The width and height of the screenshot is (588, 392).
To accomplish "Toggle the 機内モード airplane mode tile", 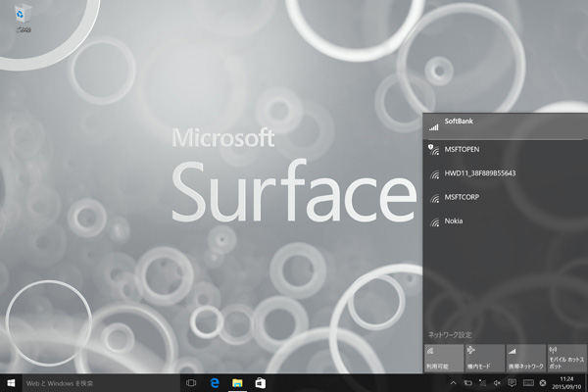I will (485, 359).
